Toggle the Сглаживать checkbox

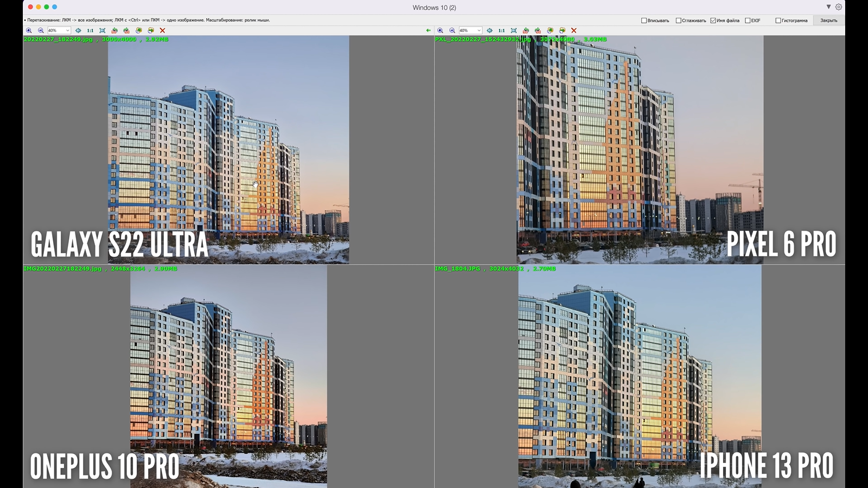[x=678, y=21]
